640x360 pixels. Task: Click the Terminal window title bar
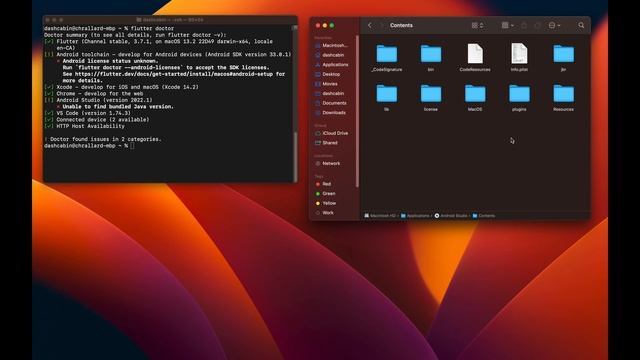pyautogui.click(x=170, y=20)
